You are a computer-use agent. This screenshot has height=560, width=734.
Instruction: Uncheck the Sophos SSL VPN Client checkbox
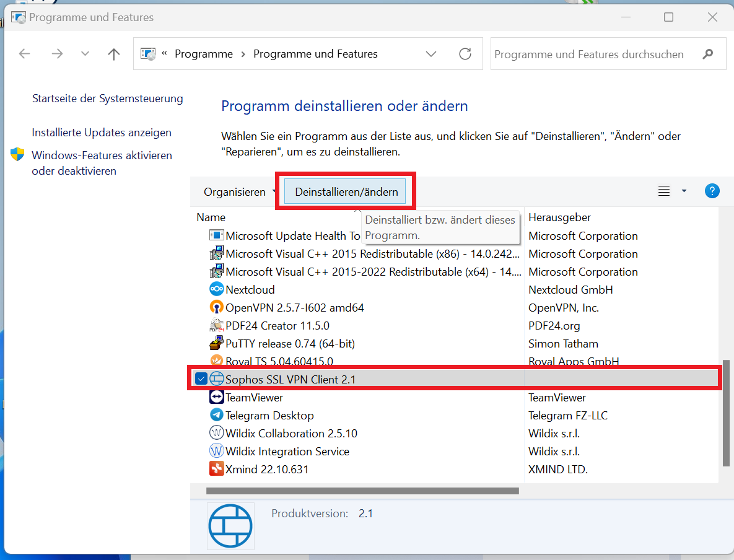tap(201, 378)
